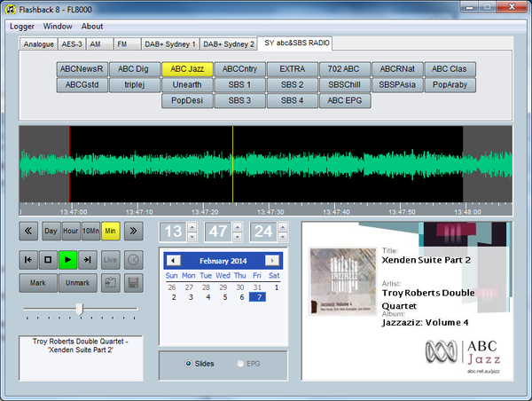532x401 pixels.
Task: Click the seconds field showing 24
Action: point(263,232)
